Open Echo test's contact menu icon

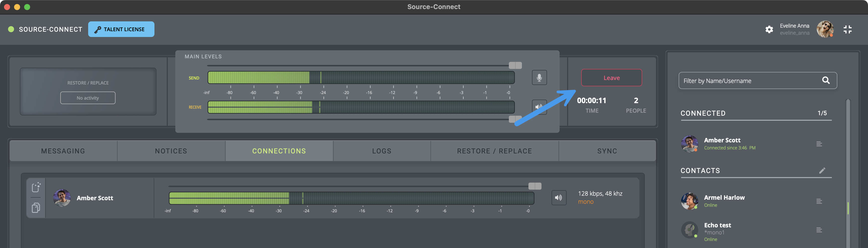[x=819, y=230]
